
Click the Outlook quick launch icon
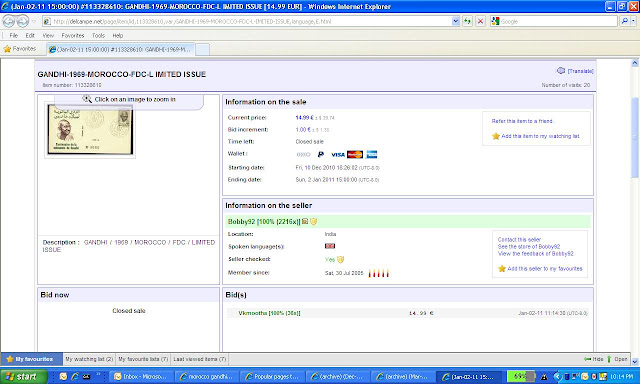[x=63, y=376]
